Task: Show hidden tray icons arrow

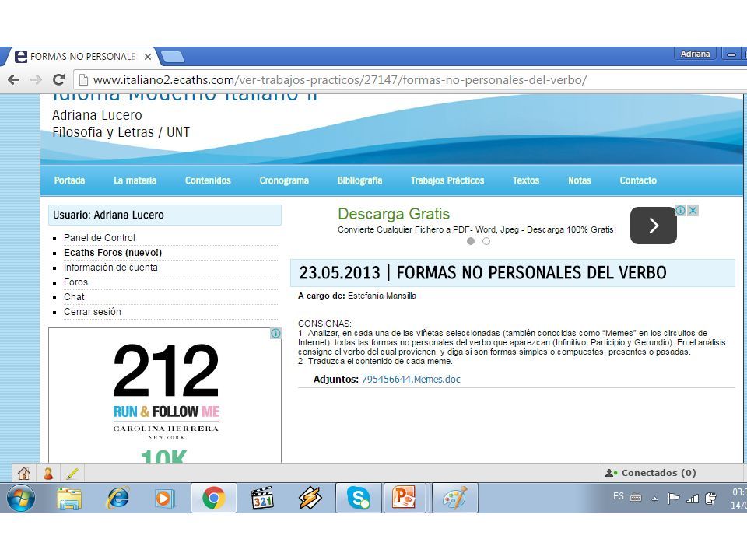Action: (654, 499)
